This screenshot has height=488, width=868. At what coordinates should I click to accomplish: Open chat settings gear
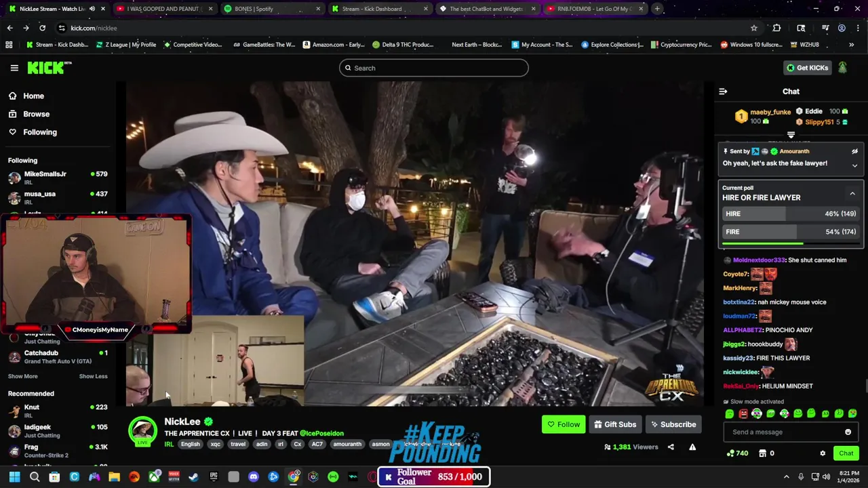[823, 453]
